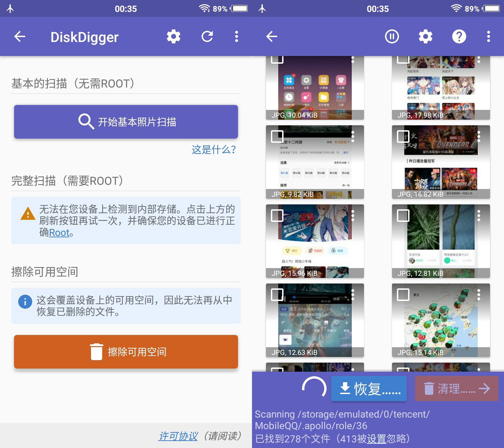Image resolution: width=504 pixels, height=448 pixels.
Task: Tap battery indicator in left status bar
Action: 239,8
